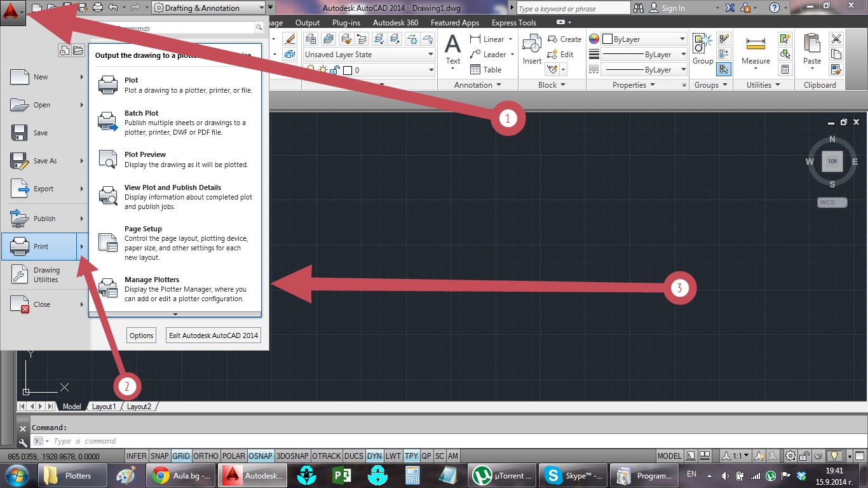Viewport: 868px width, 488px height.
Task: Open uTorrent from the Windows taskbar
Action: pos(501,475)
